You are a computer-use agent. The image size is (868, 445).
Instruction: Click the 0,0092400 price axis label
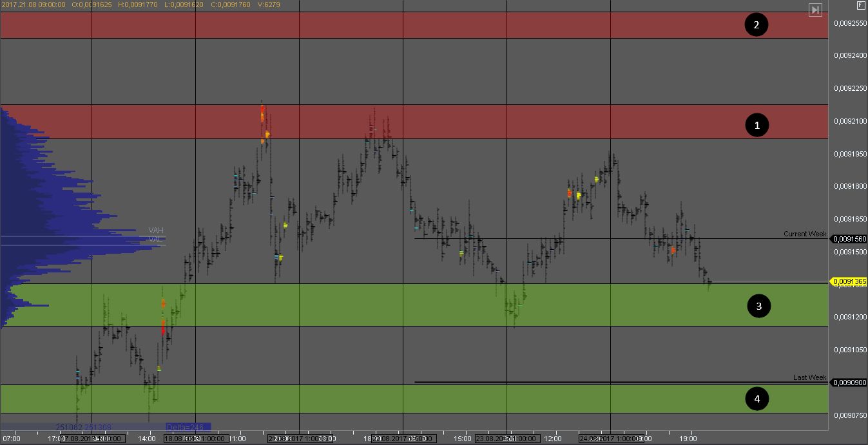(x=849, y=55)
